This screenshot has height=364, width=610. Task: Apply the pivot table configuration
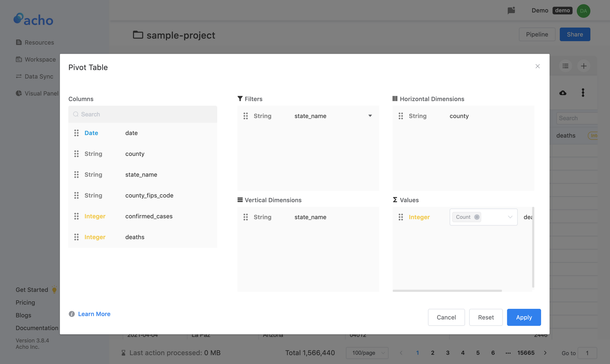[524, 317]
